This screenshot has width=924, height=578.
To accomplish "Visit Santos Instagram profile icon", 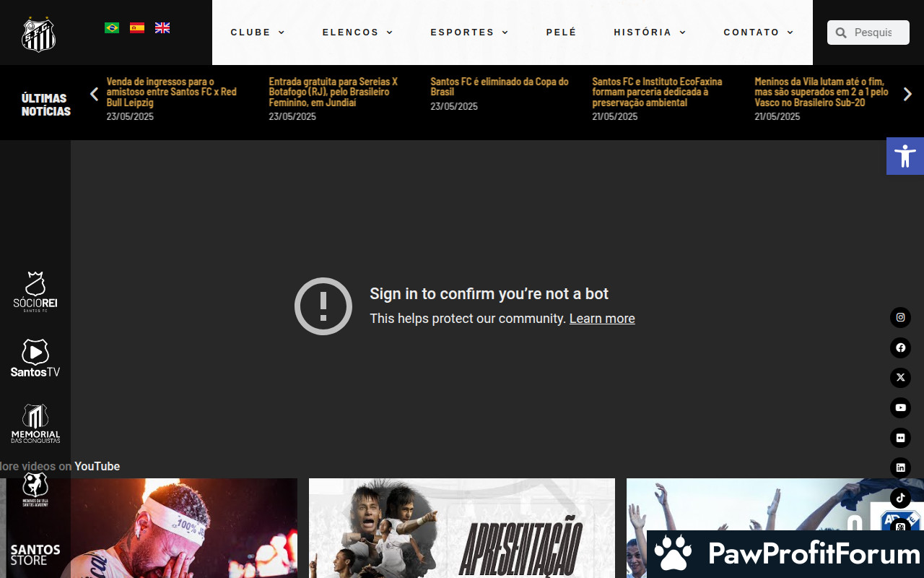I will [x=900, y=317].
